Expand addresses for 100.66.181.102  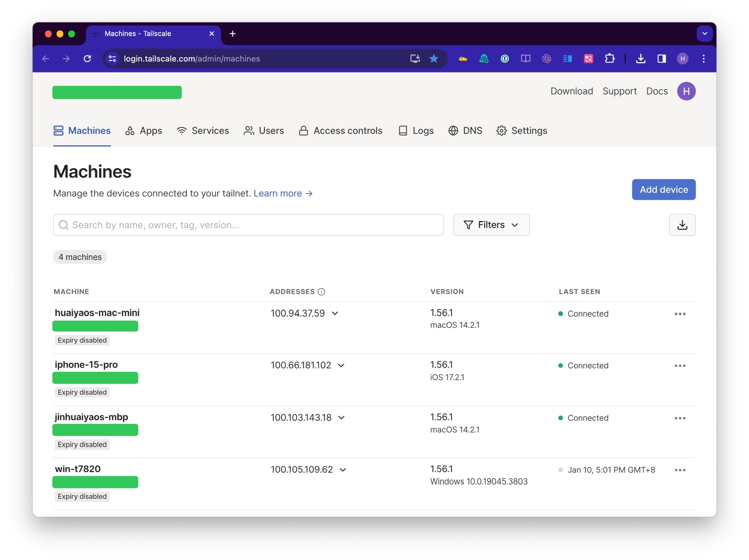341,365
